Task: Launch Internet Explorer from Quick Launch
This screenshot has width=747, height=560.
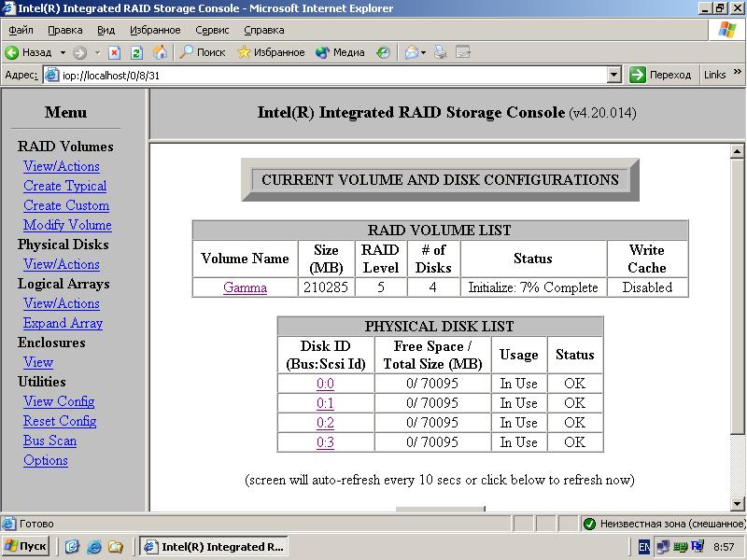Action: coord(93,547)
